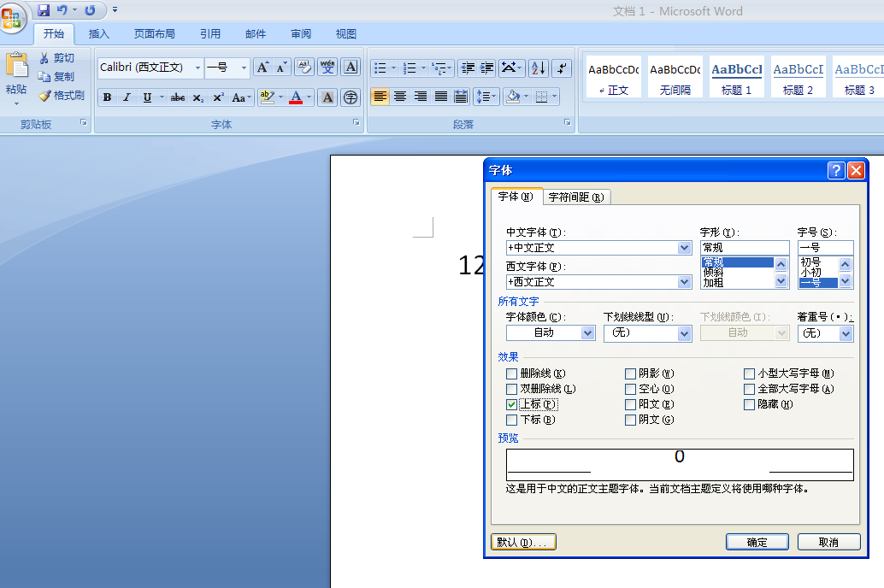
Task: Apply text highlight color
Action: (x=268, y=97)
